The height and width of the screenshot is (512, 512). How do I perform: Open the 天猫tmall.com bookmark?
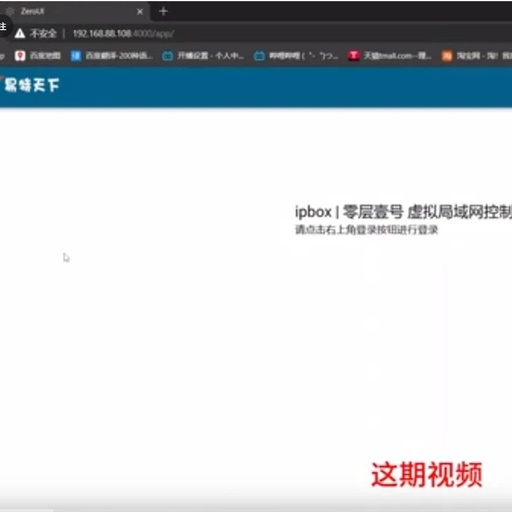click(389, 56)
